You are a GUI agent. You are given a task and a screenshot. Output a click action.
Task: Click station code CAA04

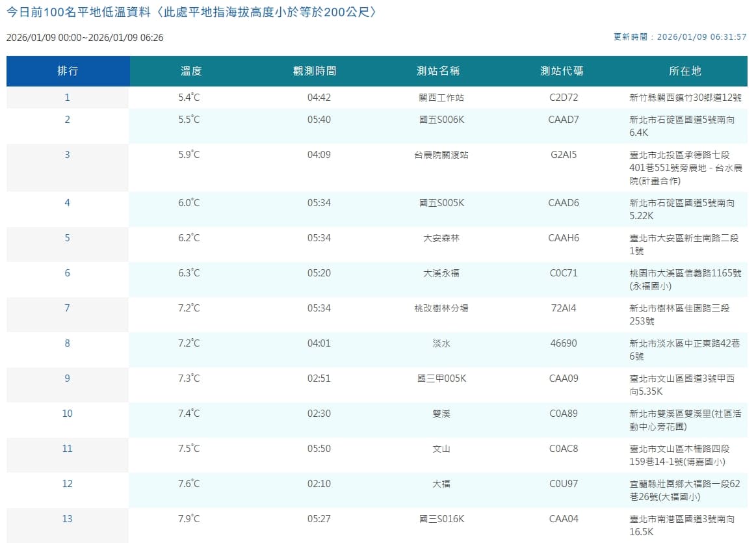(x=563, y=520)
